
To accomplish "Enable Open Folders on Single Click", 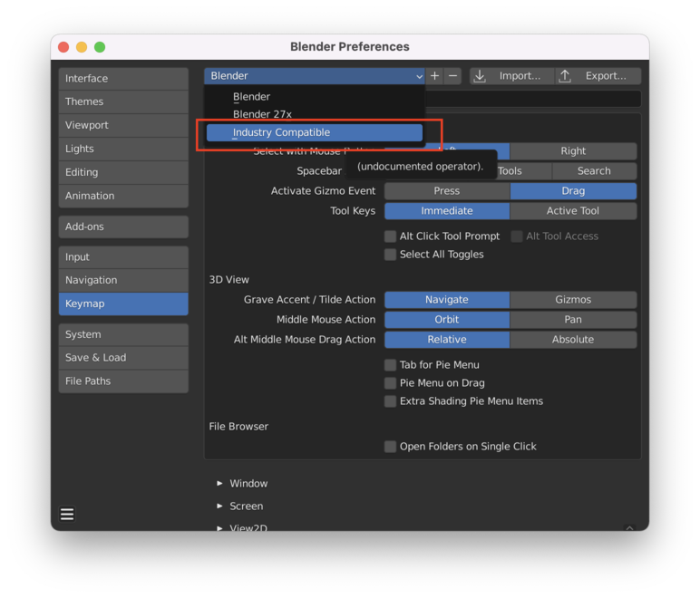I will click(x=390, y=447).
